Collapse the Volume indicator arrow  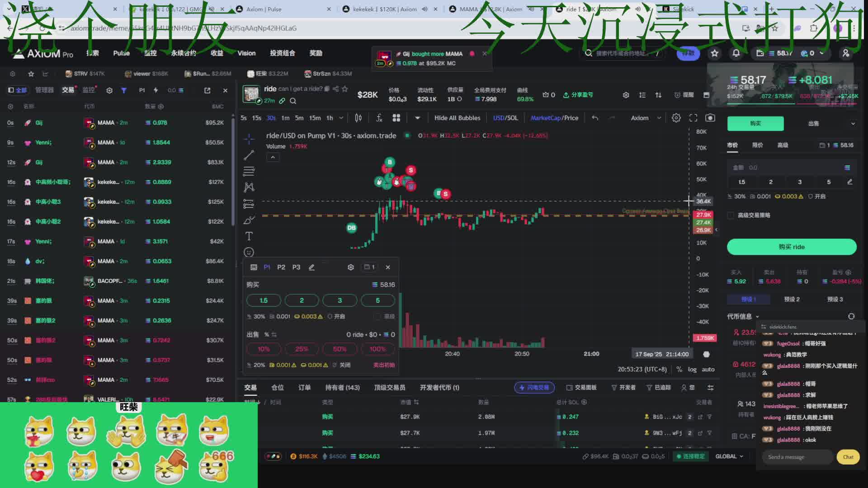click(273, 157)
